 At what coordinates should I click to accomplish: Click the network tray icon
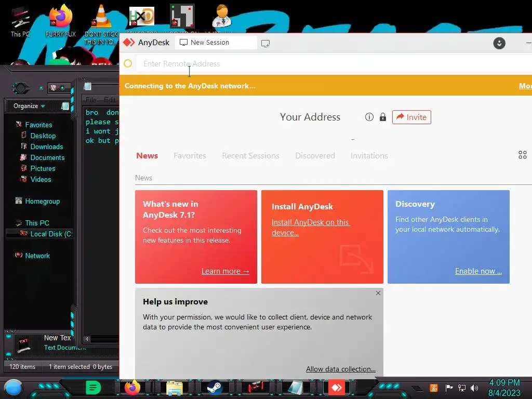click(462, 388)
